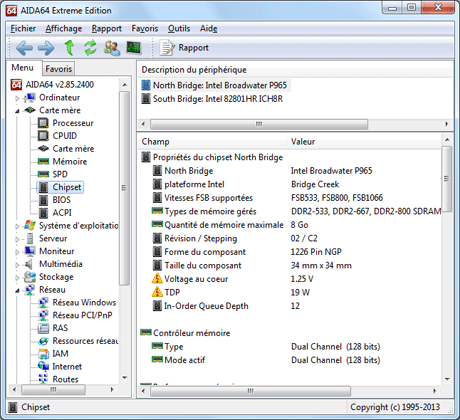Image resolution: width=460 pixels, height=420 pixels.
Task: Select the Chipset item in tree
Action: tap(60, 187)
